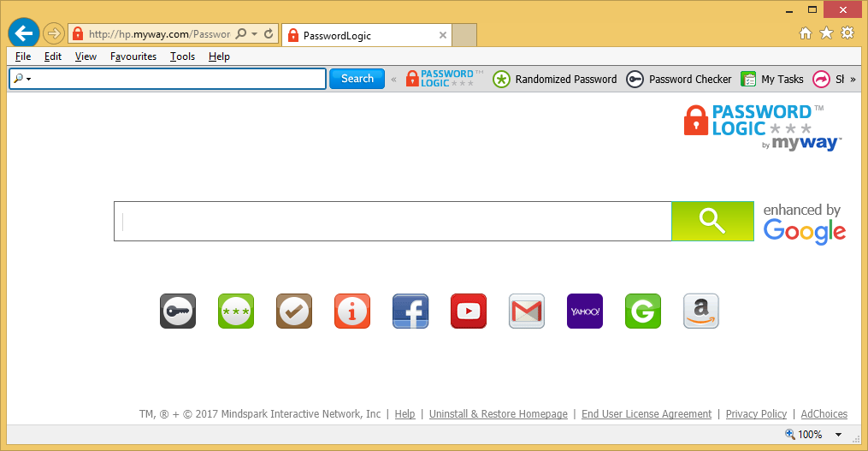Open the brown checkmark tasks icon
The image size is (868, 451).
(294, 312)
